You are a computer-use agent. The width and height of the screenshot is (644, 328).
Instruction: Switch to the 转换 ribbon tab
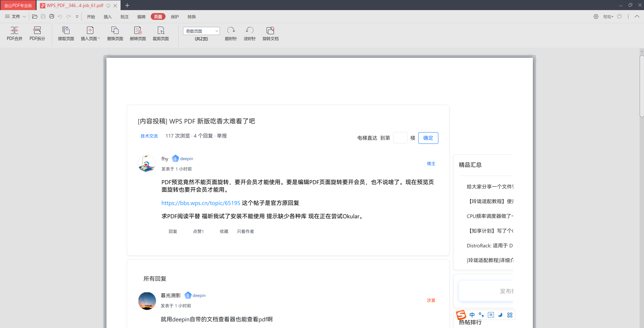point(192,17)
